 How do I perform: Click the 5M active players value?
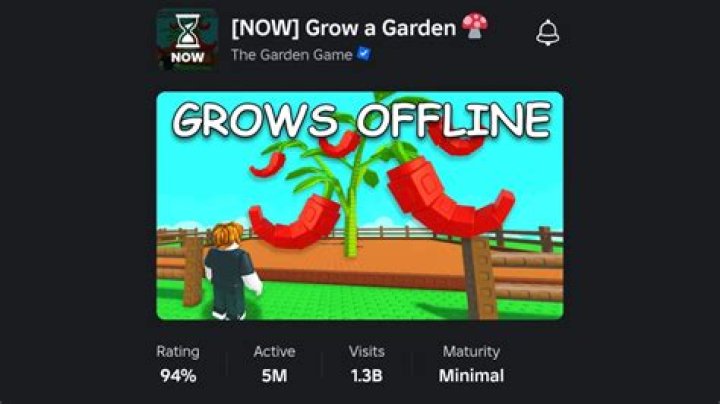coord(274,376)
